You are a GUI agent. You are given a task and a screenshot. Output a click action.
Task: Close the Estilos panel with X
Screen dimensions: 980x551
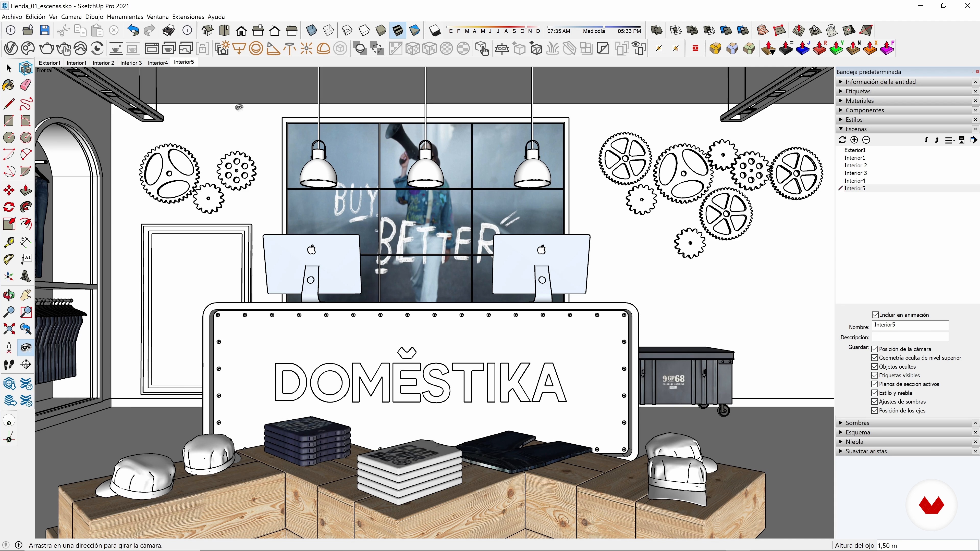[975, 120]
